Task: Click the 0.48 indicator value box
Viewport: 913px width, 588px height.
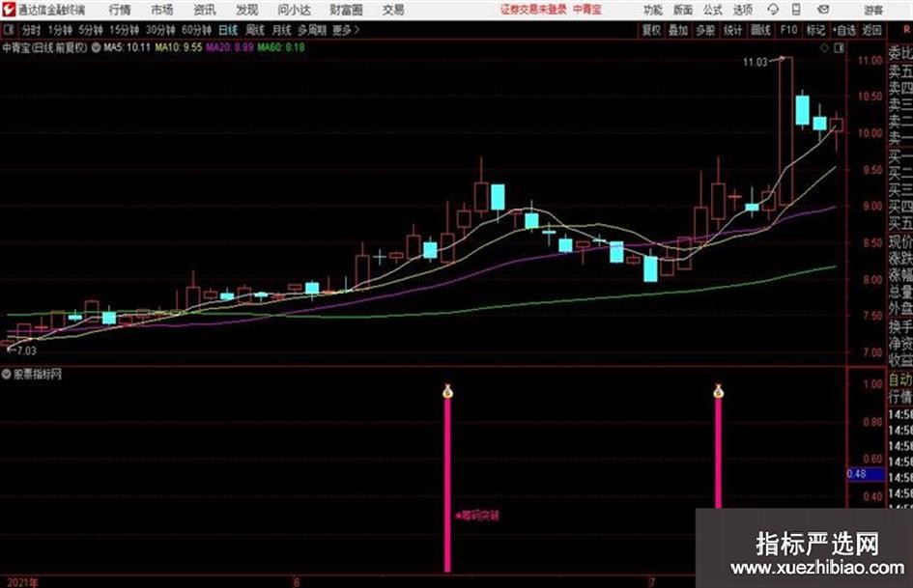Action: tap(866, 474)
